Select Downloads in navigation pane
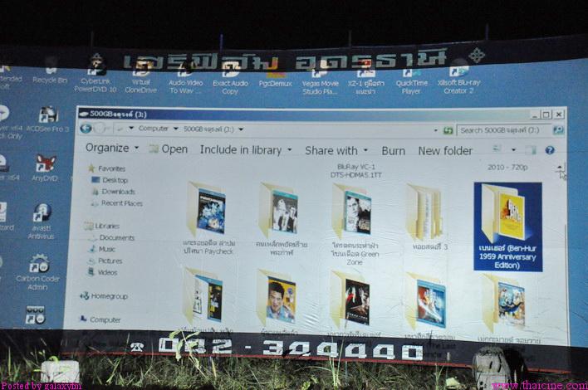 (x=113, y=192)
